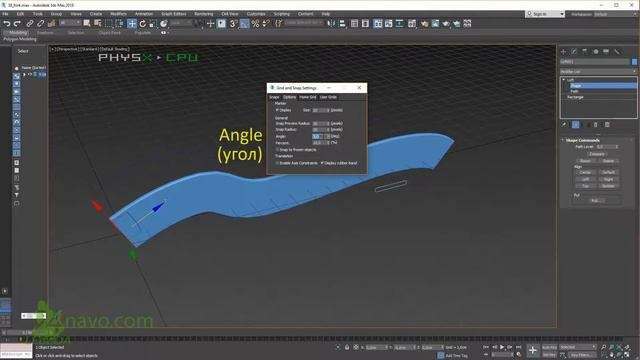Toggle Snap to frozen objects checkbox
640x360 pixels.
tap(277, 150)
